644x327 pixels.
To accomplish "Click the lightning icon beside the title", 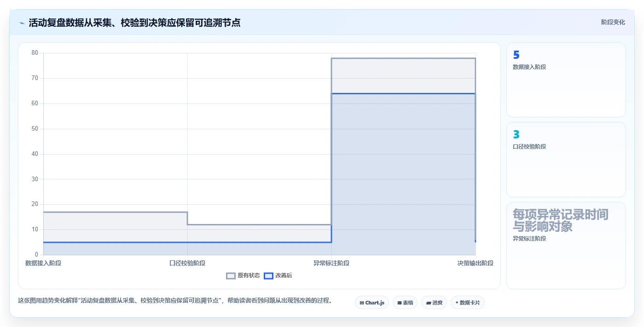I will click(22, 23).
